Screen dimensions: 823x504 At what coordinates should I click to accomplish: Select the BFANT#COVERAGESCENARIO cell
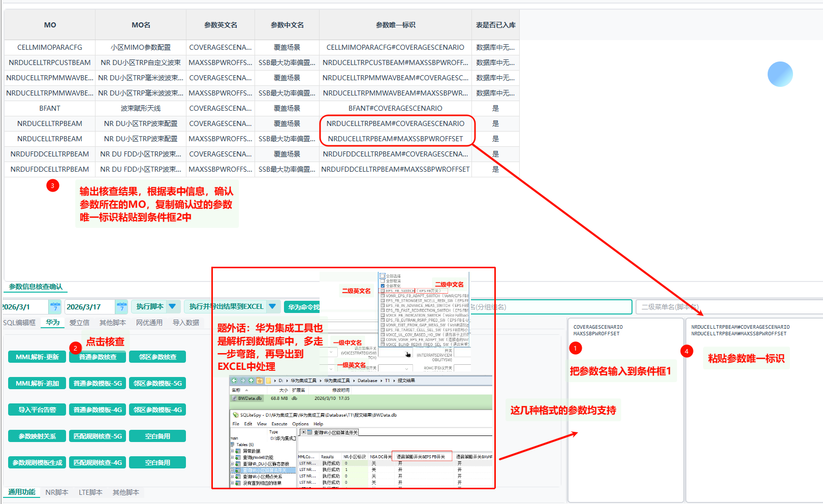click(395, 108)
